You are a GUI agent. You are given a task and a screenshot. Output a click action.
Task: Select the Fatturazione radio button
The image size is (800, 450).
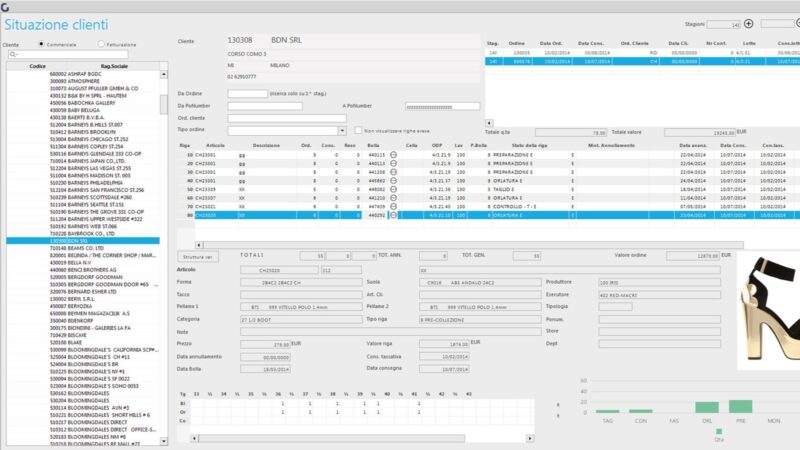tap(101, 44)
